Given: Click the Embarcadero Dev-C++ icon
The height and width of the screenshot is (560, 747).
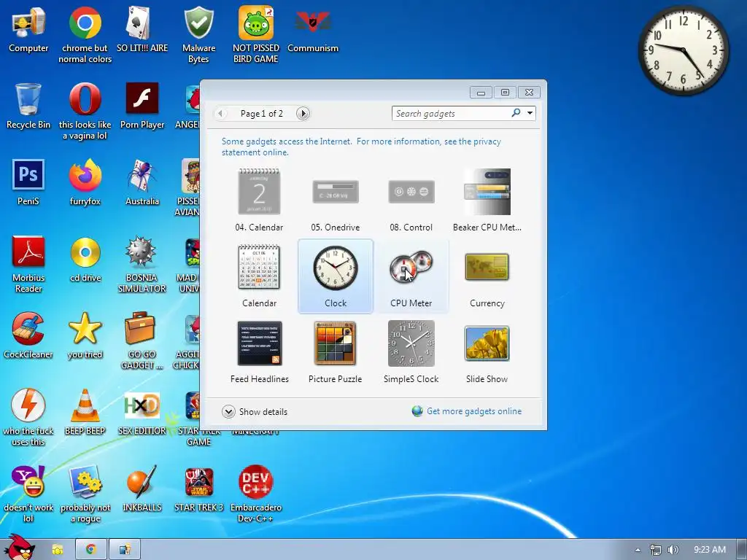Looking at the screenshot, I should tap(256, 494).
